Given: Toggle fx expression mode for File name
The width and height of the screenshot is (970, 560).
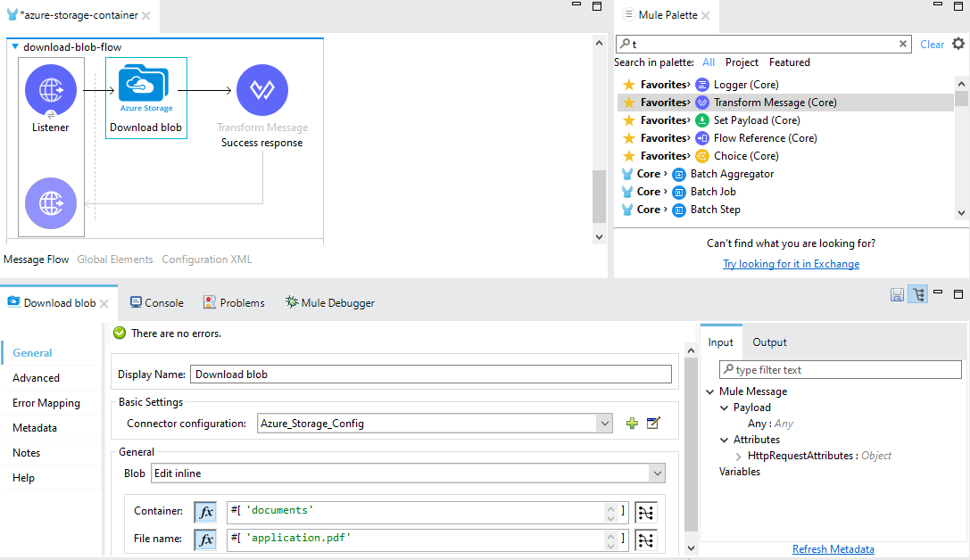Looking at the screenshot, I should [x=205, y=539].
